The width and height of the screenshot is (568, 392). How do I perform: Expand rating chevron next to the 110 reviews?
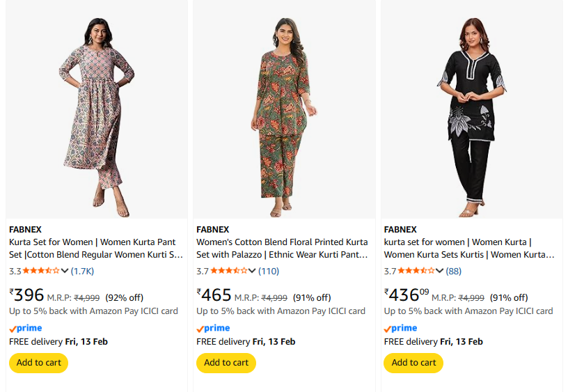point(253,271)
